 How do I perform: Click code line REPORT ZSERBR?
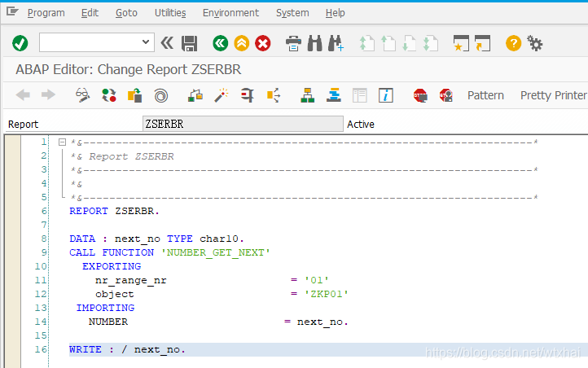[x=114, y=211]
